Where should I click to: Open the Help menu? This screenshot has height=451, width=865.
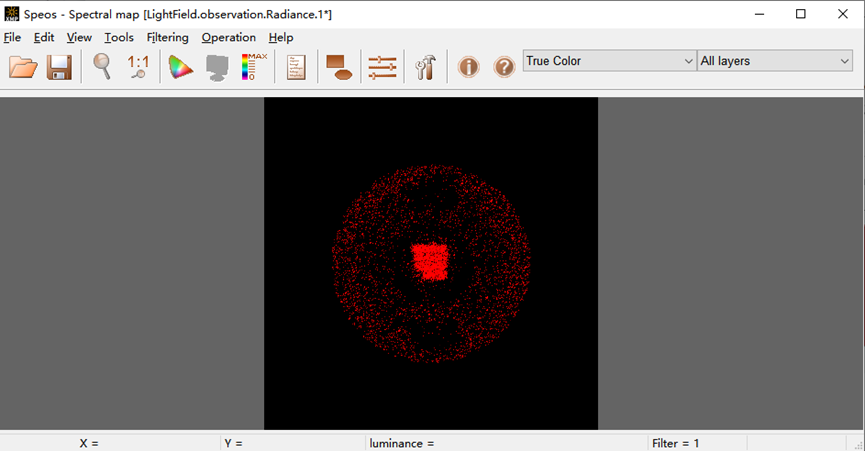coord(281,37)
